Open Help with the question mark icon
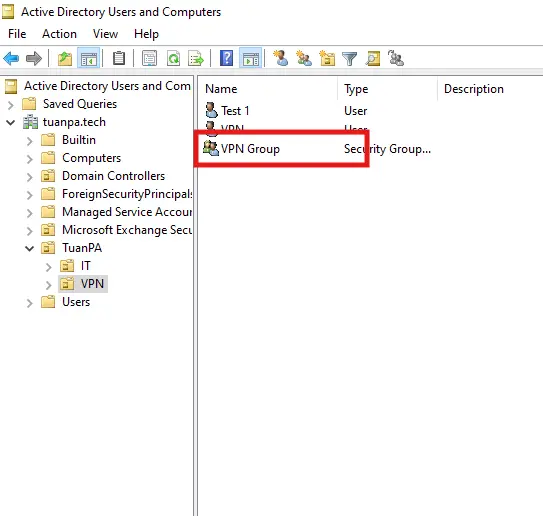The height and width of the screenshot is (516, 543). (x=226, y=58)
